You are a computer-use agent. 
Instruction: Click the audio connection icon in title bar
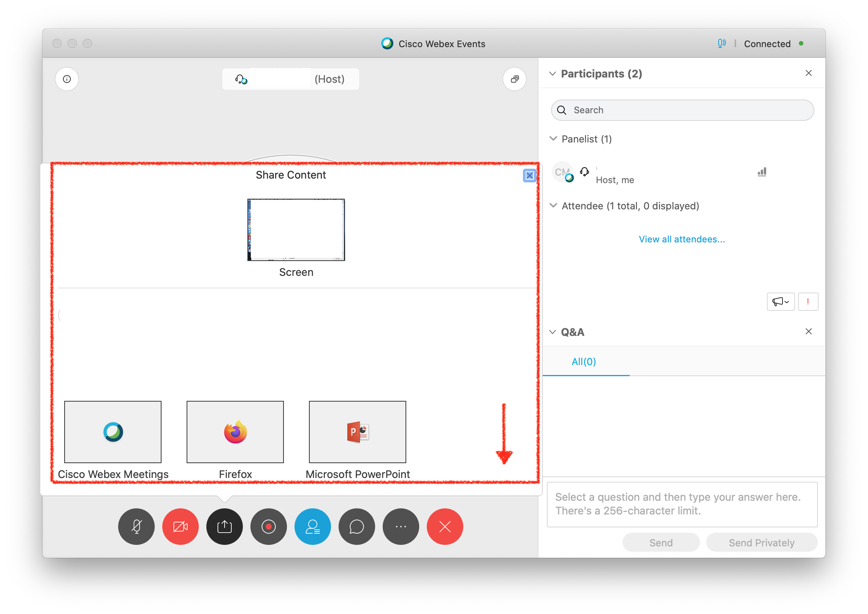pyautogui.click(x=722, y=43)
